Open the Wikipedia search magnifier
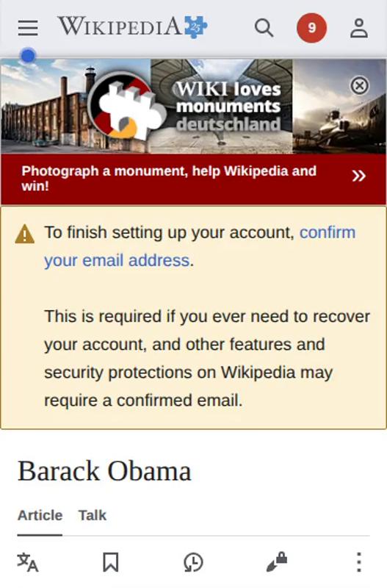 264,28
